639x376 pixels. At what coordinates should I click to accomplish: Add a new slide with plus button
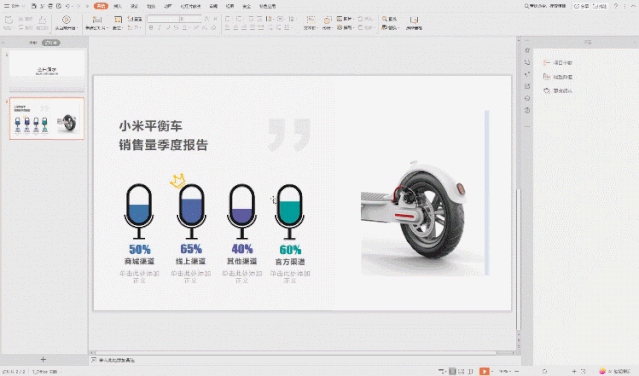tap(43, 359)
